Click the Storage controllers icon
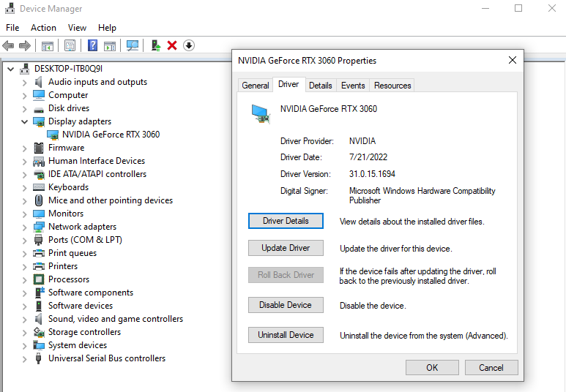This screenshot has height=392, width=566. (39, 332)
